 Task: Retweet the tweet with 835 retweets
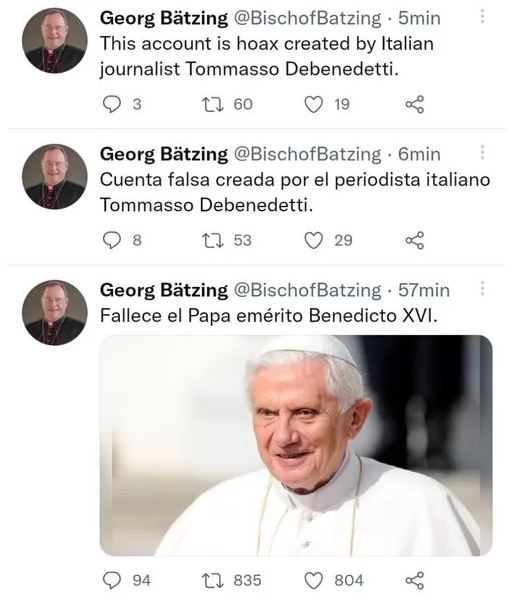tap(213, 581)
